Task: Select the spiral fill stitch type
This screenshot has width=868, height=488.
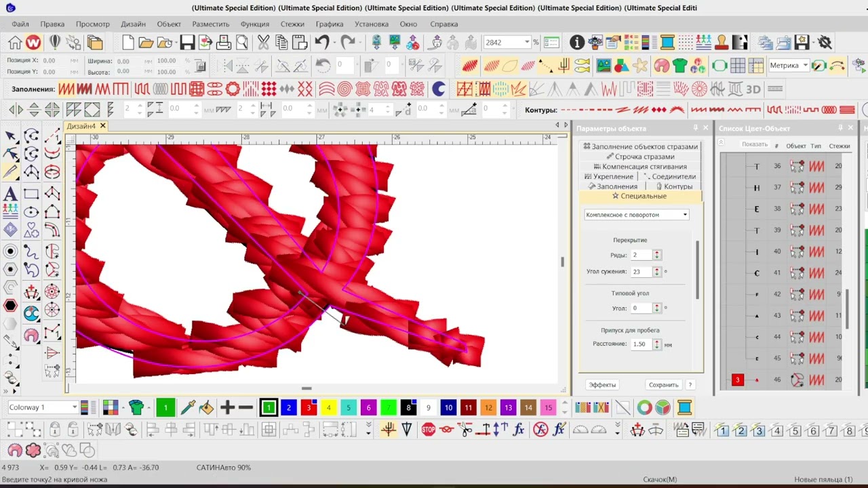Action: [344, 89]
